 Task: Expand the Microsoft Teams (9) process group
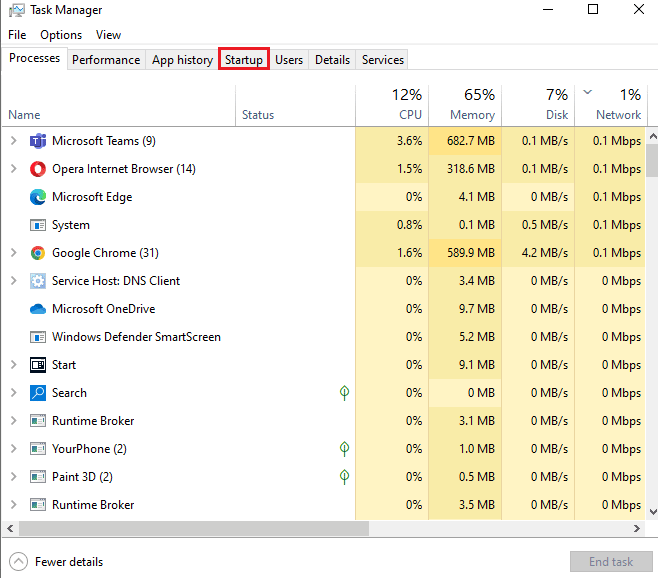pos(13,141)
